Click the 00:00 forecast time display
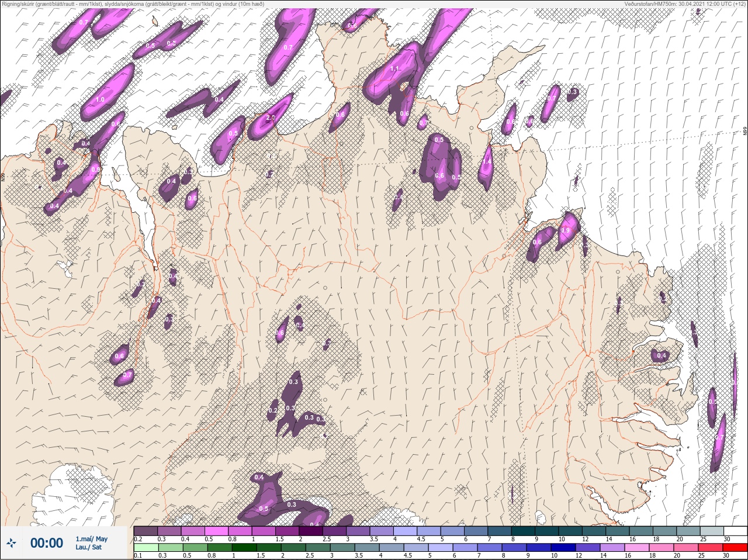 [47, 543]
